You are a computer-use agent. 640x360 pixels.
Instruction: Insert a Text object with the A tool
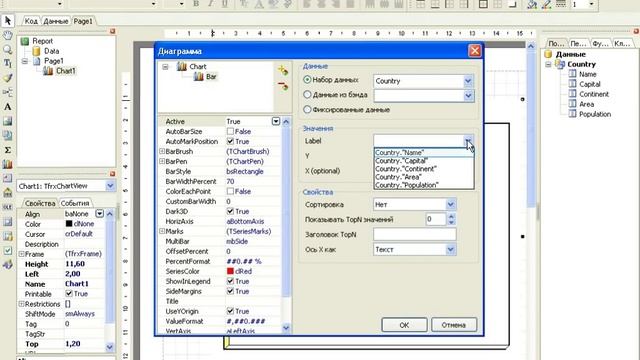(x=8, y=107)
